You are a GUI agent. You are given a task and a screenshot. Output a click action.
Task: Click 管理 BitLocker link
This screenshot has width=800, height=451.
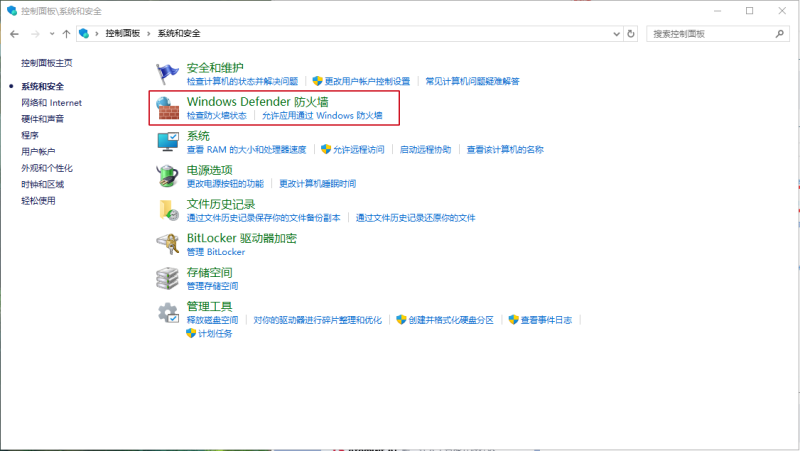pos(215,252)
